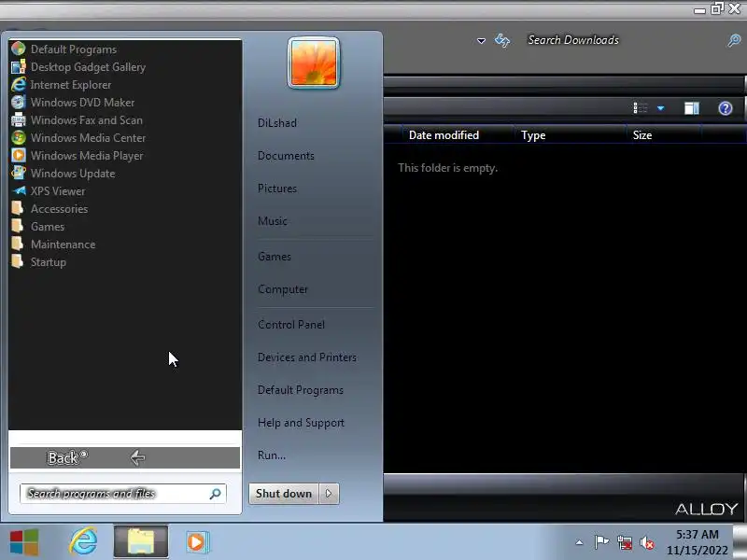Open Control Panel
Screen dimensions: 747x560
(291, 324)
